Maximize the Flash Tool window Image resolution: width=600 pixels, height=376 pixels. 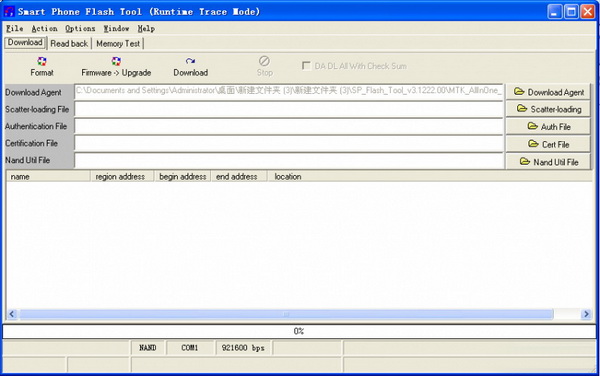point(571,11)
